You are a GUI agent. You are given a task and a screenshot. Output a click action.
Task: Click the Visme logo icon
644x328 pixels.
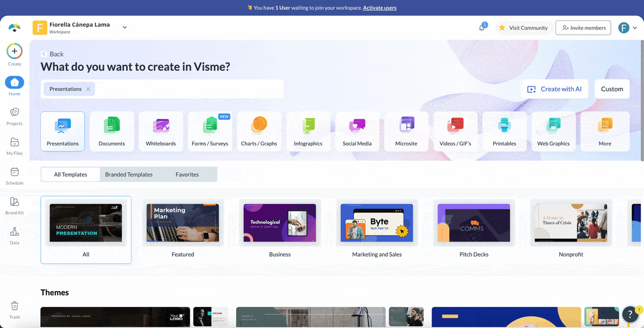tap(14, 27)
